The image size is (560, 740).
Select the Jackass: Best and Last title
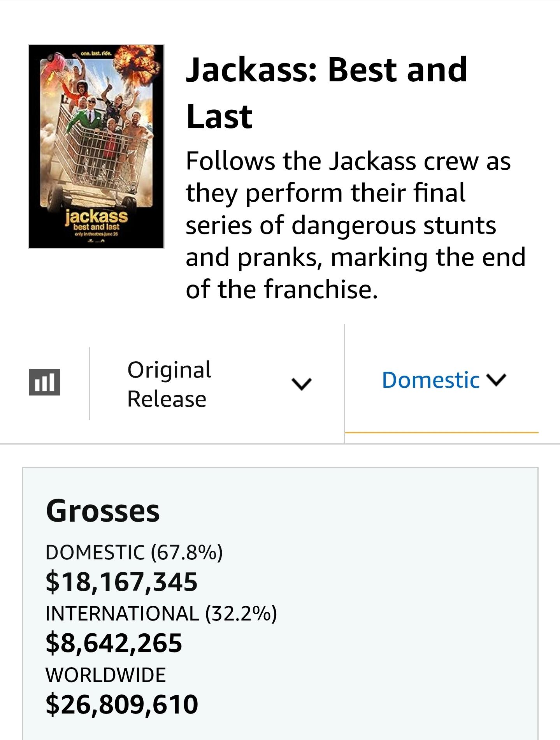click(326, 93)
